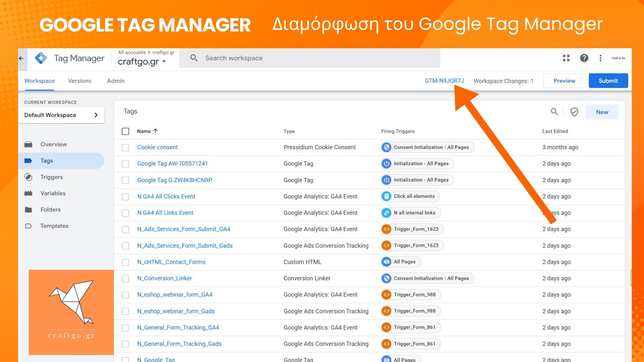The image size is (644, 362).
Task: Switch to the Admin tab
Action: (116, 81)
